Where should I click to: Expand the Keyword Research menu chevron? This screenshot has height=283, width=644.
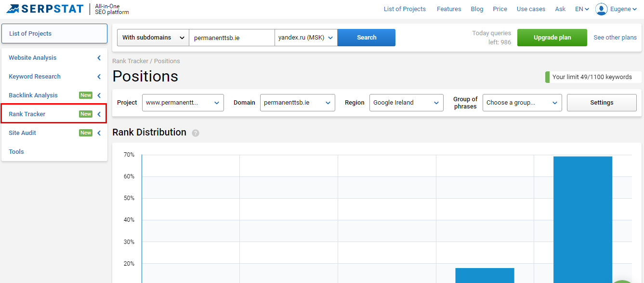point(99,77)
